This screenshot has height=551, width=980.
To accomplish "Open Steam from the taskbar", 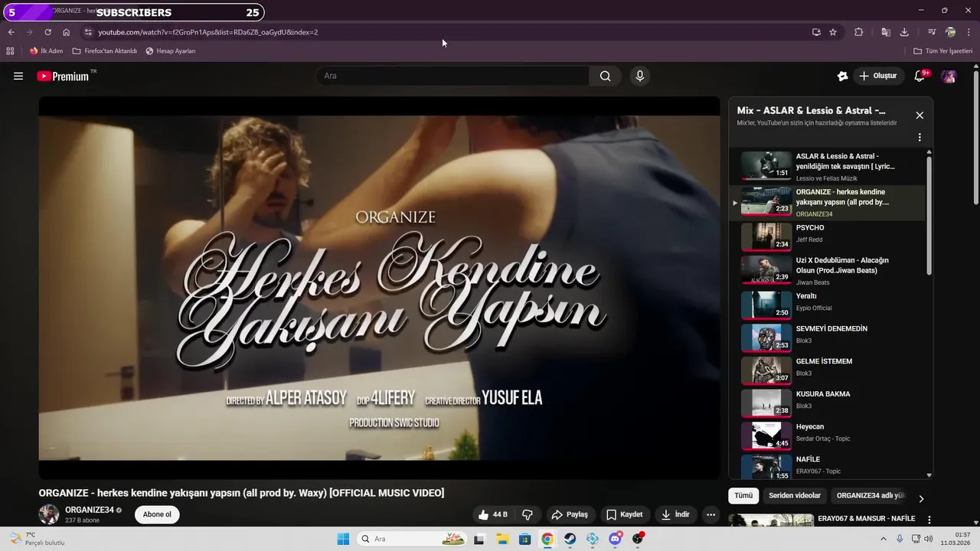I will [570, 539].
